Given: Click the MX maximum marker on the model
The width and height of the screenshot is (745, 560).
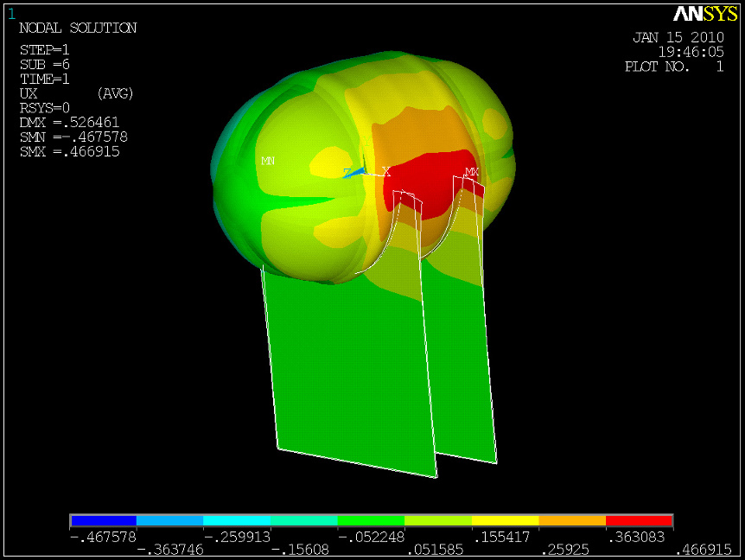Looking at the screenshot, I should [x=472, y=171].
